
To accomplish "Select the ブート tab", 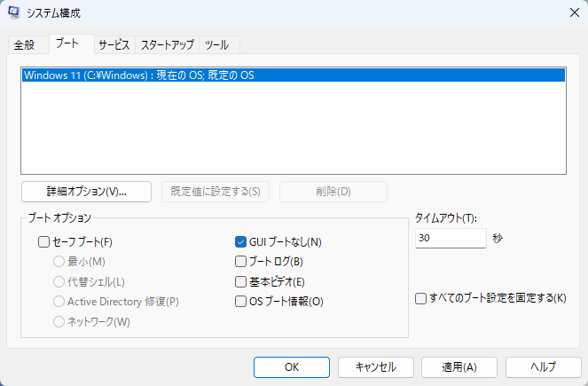I will [67, 43].
